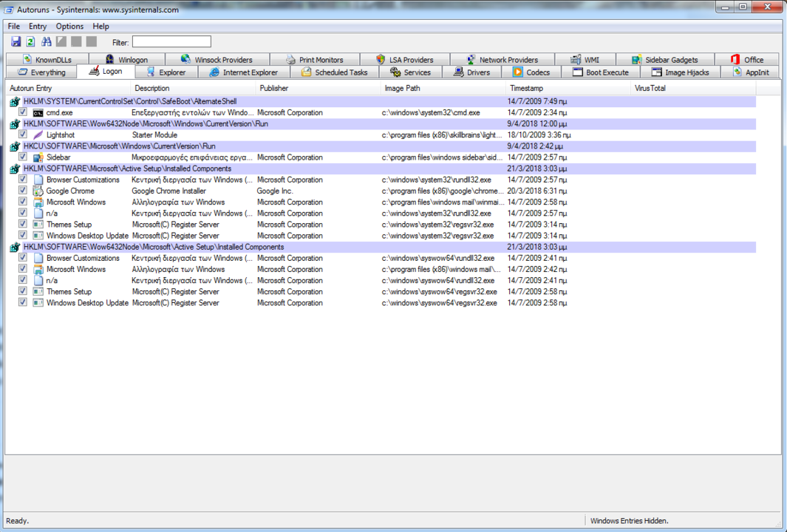Viewport: 787px width, 532px height.
Task: Click the Refresh toolbar icon
Action: (31, 42)
